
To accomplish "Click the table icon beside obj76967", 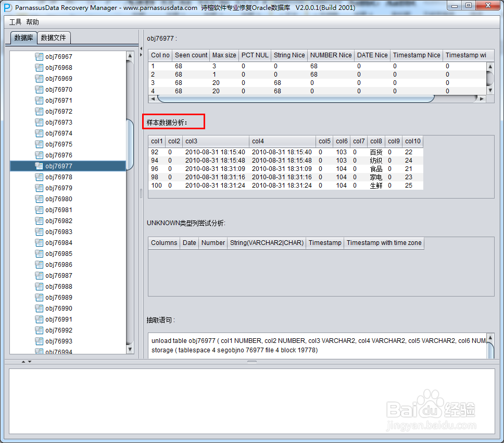I will tap(39, 57).
